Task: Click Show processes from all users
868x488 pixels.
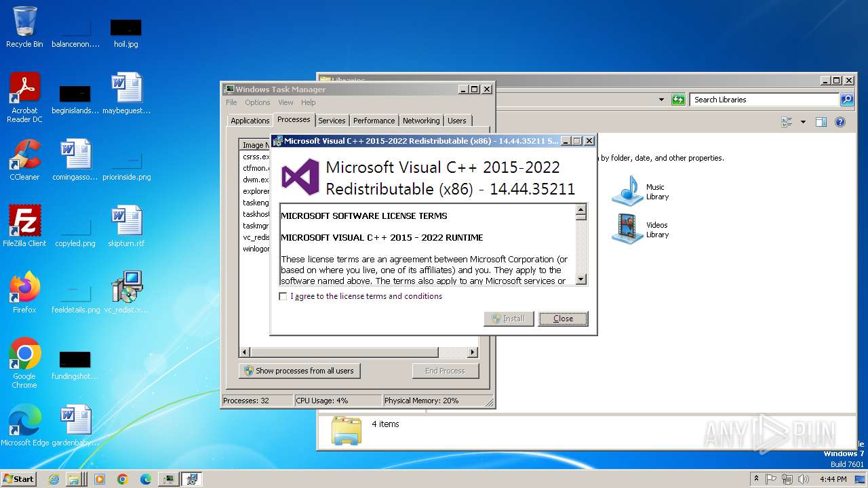Action: (x=299, y=371)
